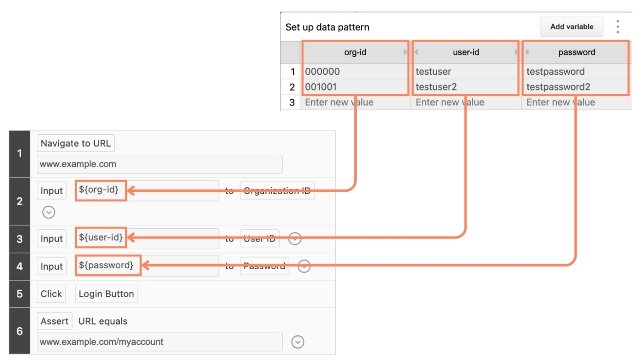Expand the chevron beside the myaccount URL field
This screenshot has width=643, height=364.
click(x=297, y=342)
